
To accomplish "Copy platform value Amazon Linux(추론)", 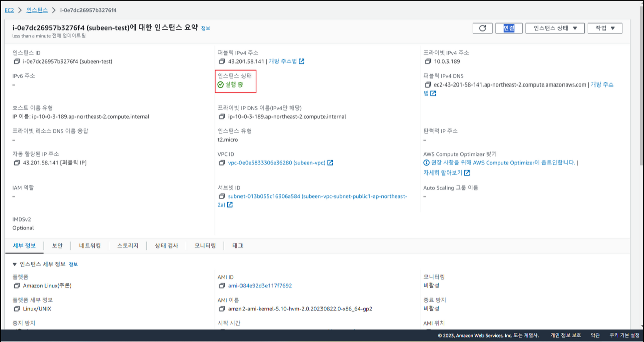I will point(17,286).
